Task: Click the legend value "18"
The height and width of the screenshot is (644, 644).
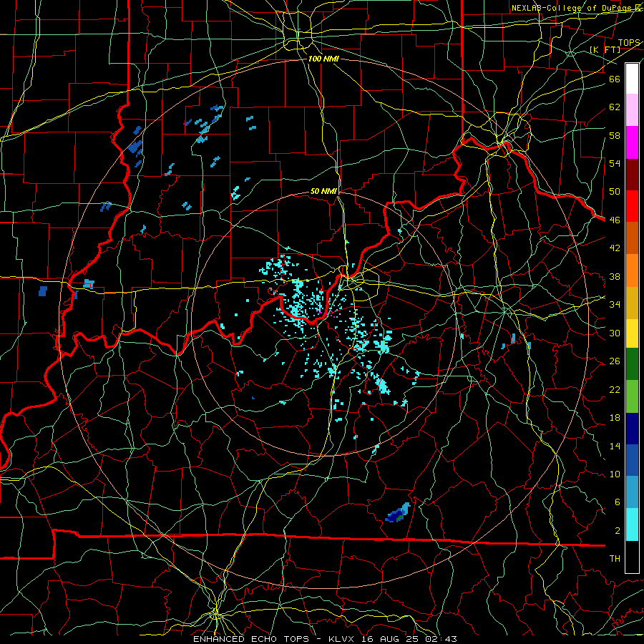Action: tap(615, 418)
